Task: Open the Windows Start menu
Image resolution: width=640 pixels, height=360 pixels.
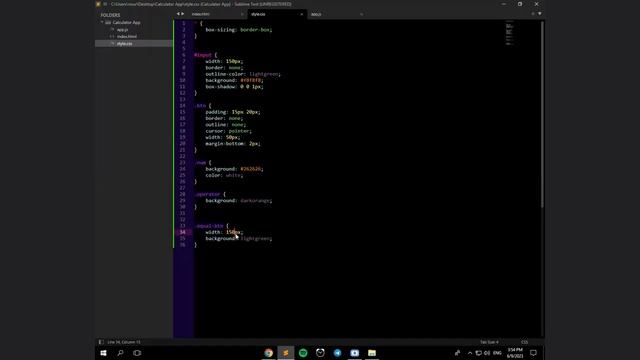Action: [x=103, y=353]
